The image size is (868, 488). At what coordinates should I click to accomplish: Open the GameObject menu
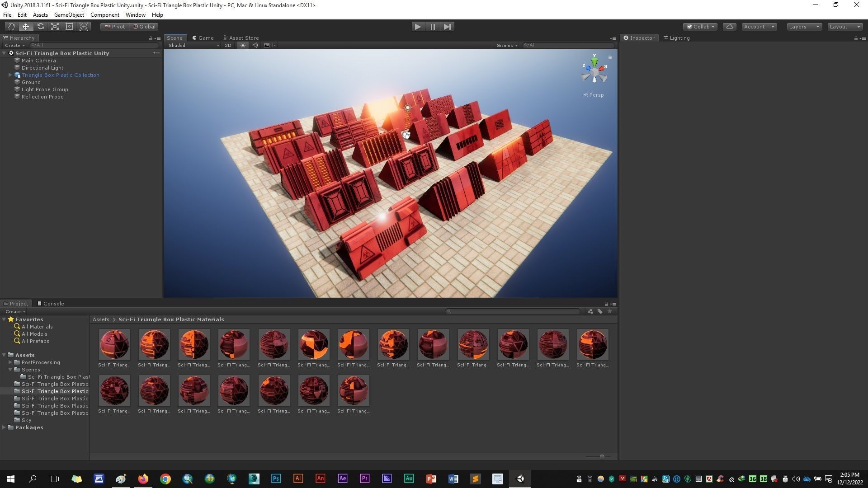pos(69,15)
